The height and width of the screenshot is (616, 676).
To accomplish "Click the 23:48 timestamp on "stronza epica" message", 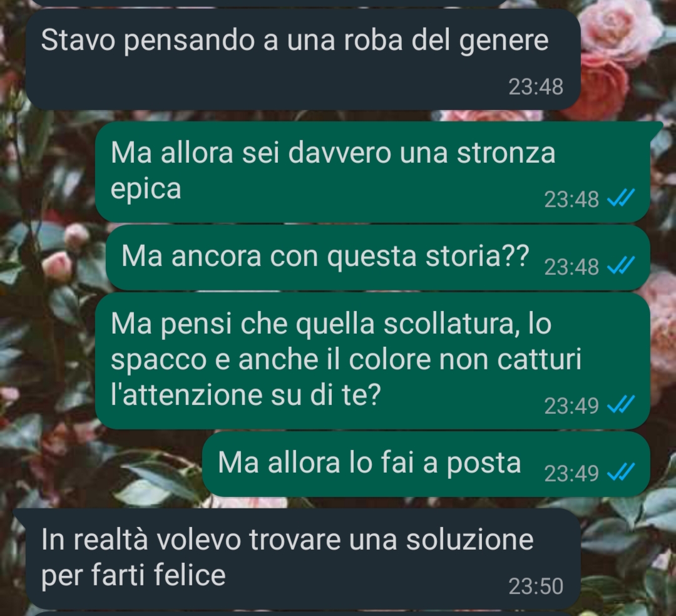I will coord(571,199).
